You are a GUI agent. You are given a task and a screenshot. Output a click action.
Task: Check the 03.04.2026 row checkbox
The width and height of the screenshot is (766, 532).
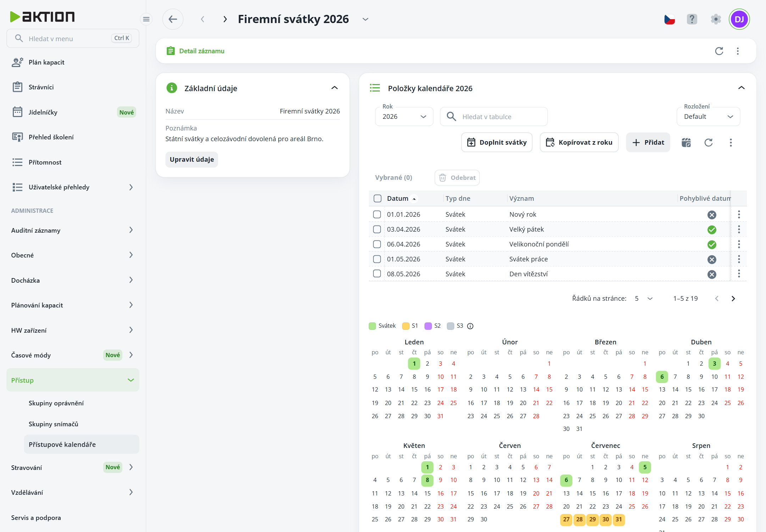click(377, 229)
